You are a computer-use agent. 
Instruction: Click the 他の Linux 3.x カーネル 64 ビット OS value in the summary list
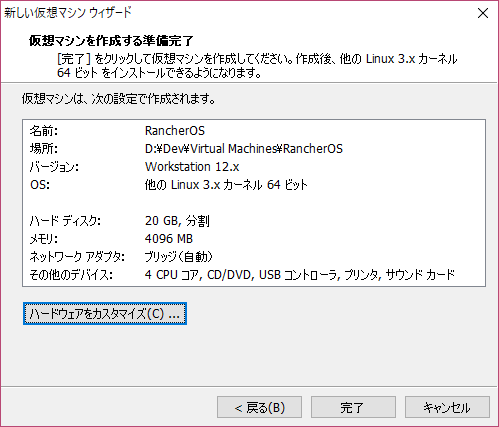coord(226,185)
